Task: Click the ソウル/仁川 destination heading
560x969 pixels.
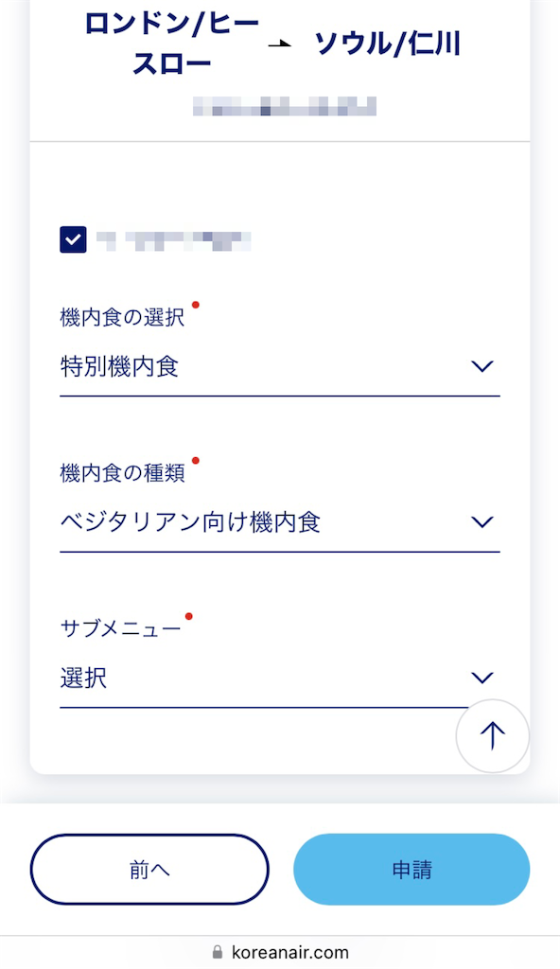Action: (x=388, y=44)
